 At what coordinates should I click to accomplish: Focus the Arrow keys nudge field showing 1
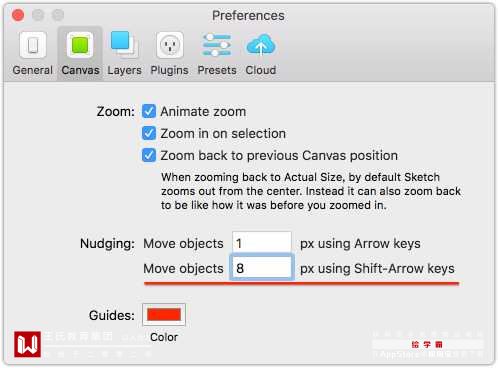click(262, 243)
